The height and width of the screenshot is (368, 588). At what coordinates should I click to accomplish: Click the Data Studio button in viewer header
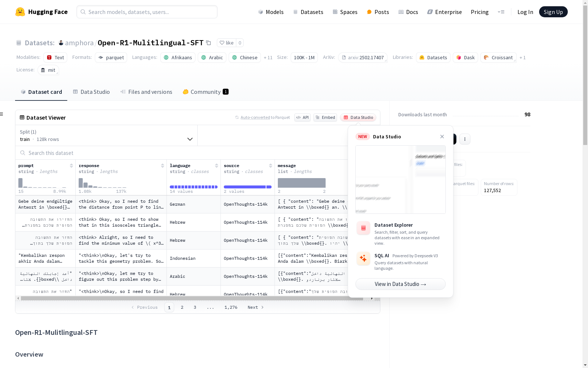pyautogui.click(x=358, y=117)
